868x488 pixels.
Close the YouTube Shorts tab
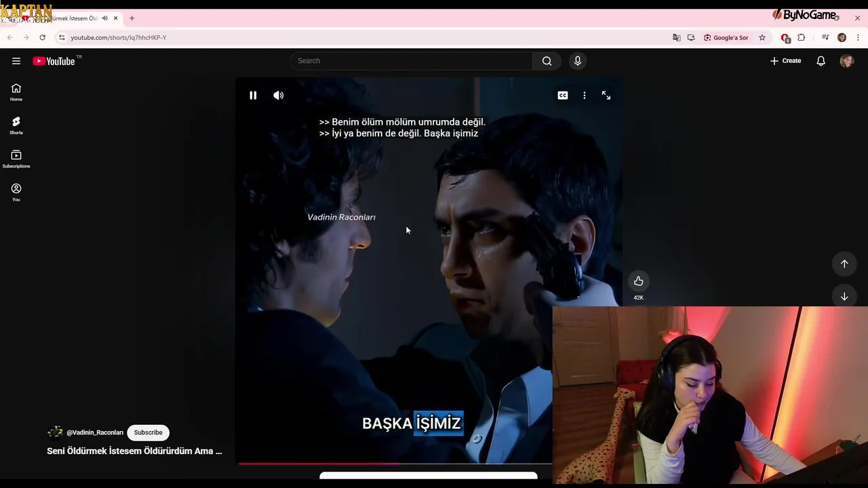coord(115,18)
